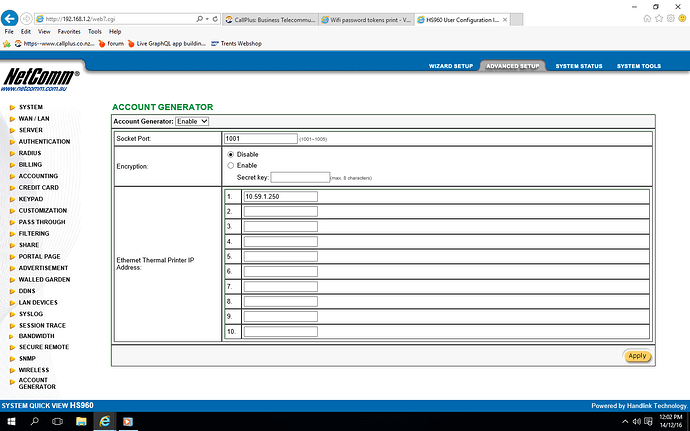Image resolution: width=690 pixels, height=431 pixels.
Task: Click the browser Back arrow button
Action: click(10, 18)
